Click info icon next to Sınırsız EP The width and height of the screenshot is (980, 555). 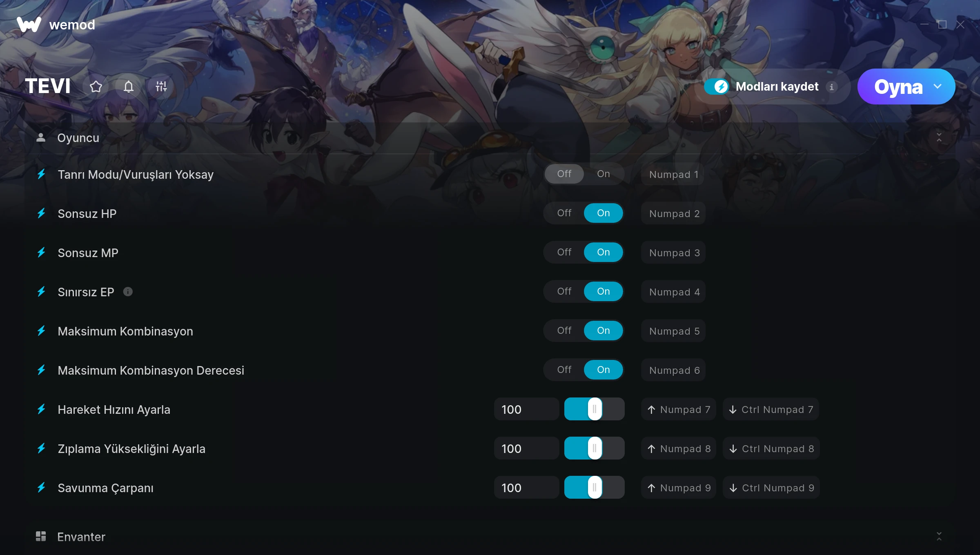coord(128,291)
